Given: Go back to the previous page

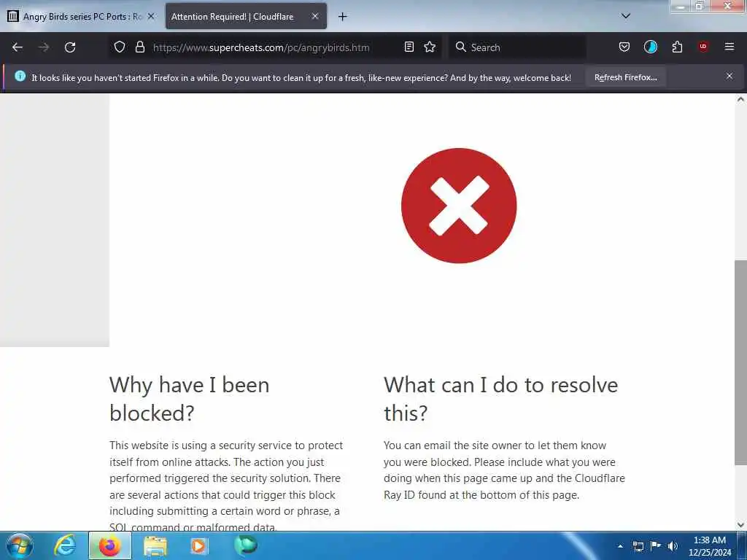Looking at the screenshot, I should [18, 47].
